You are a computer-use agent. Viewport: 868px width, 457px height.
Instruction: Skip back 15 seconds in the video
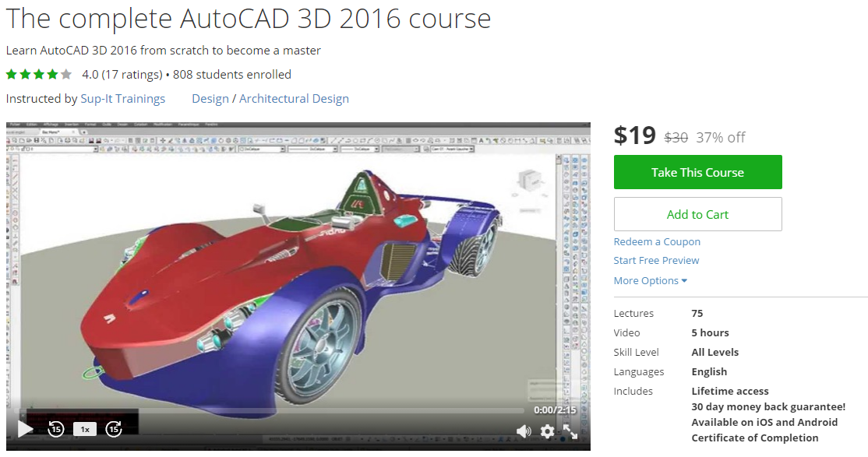(55, 428)
